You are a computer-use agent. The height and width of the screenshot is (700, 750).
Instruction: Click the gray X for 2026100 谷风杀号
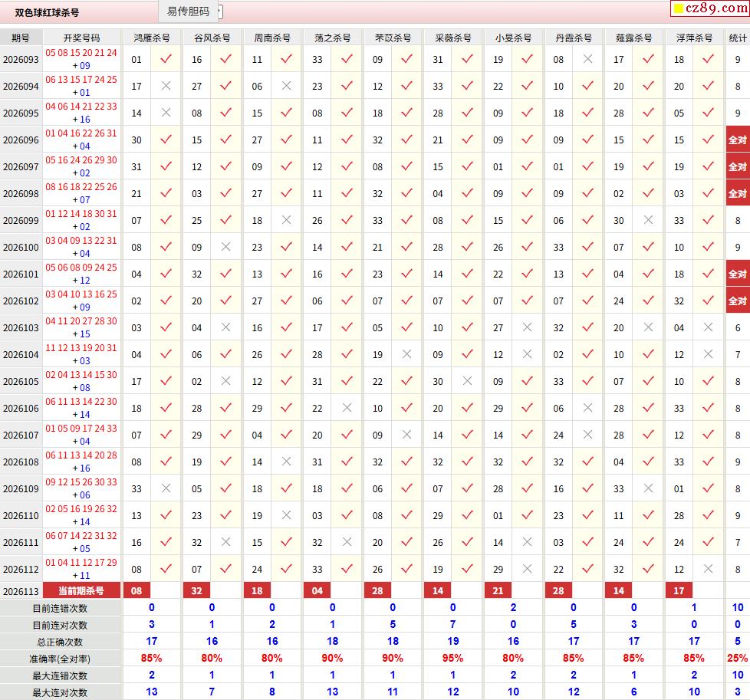[226, 247]
